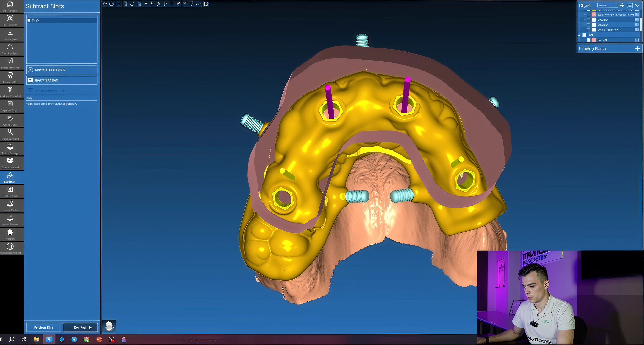
Task: Open the Telegram icon in the taskbar
Action: pos(74,339)
